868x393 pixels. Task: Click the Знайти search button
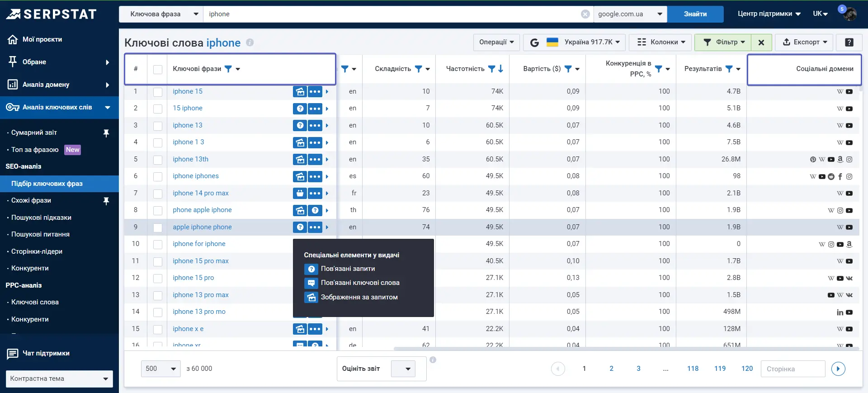click(695, 14)
